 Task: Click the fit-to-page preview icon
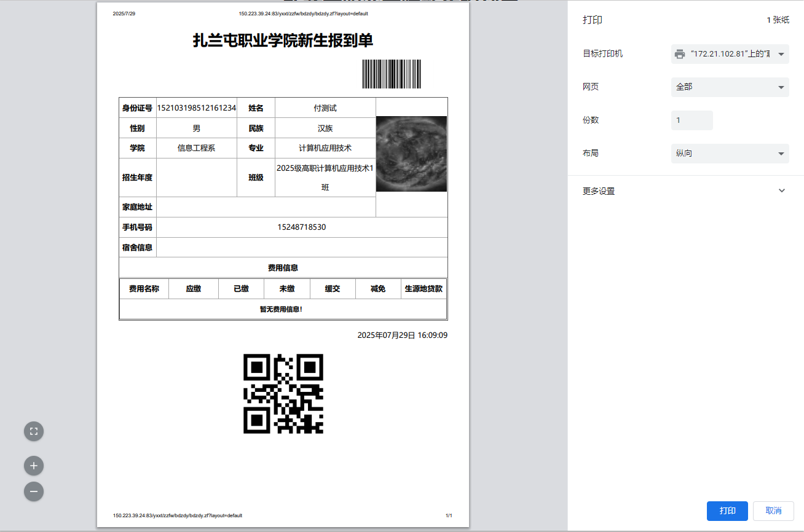[x=34, y=431]
